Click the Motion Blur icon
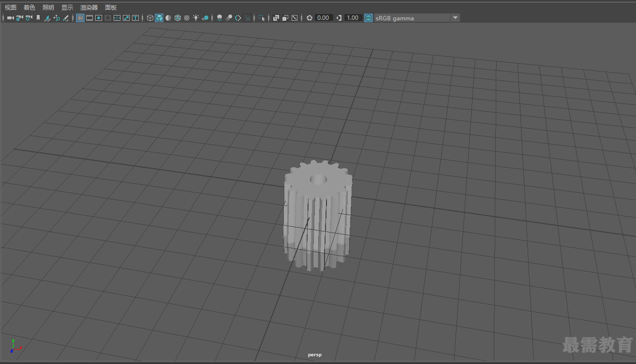The height and width of the screenshot is (364, 636). click(229, 18)
